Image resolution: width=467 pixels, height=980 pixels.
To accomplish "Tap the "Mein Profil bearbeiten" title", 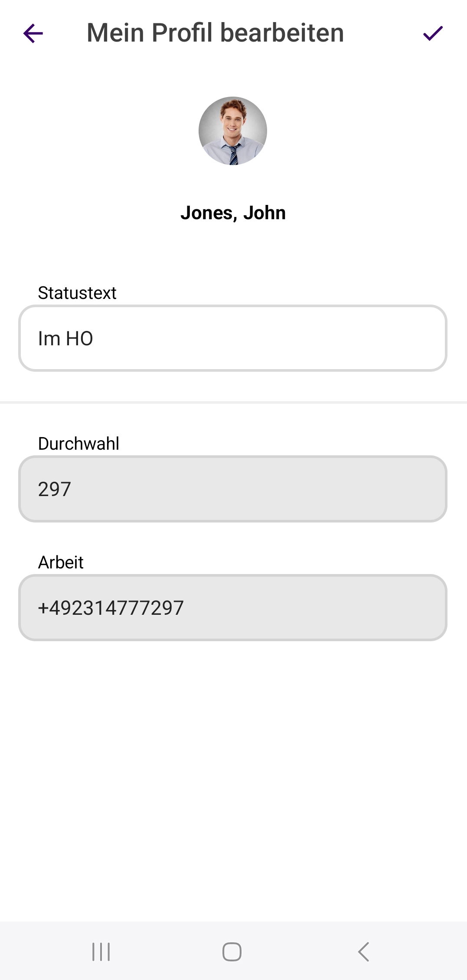I will [x=215, y=33].
